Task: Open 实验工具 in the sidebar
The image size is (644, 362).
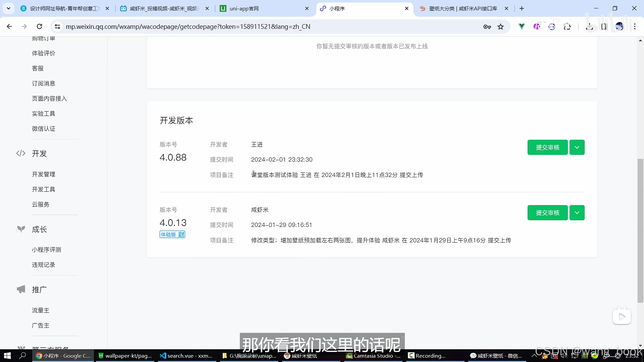Action: 44,114
